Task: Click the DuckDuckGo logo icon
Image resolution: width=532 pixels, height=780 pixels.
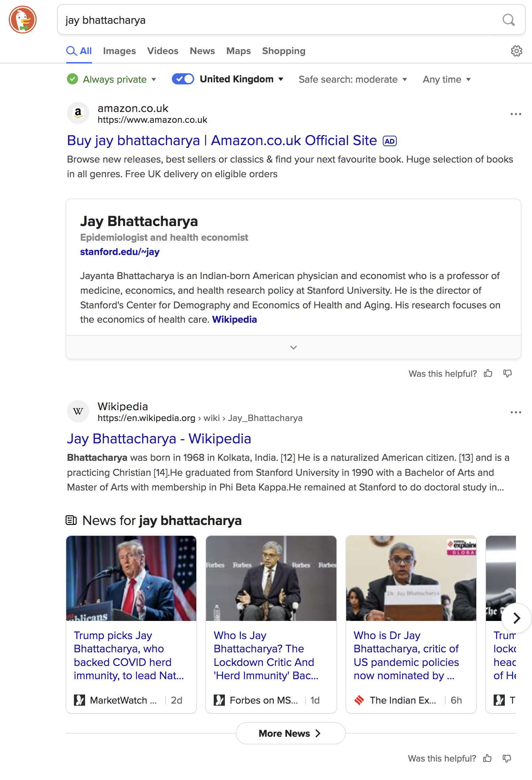Action: coord(23,20)
